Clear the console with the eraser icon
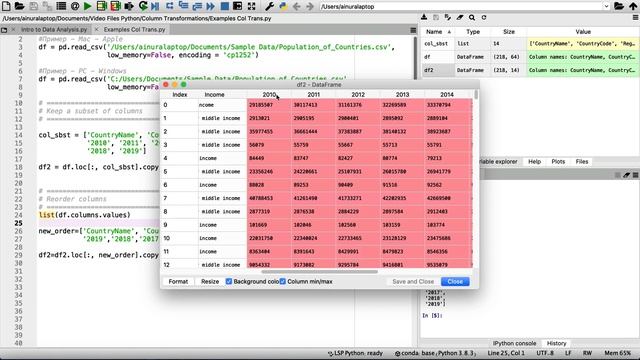The image size is (640, 360). point(627,175)
